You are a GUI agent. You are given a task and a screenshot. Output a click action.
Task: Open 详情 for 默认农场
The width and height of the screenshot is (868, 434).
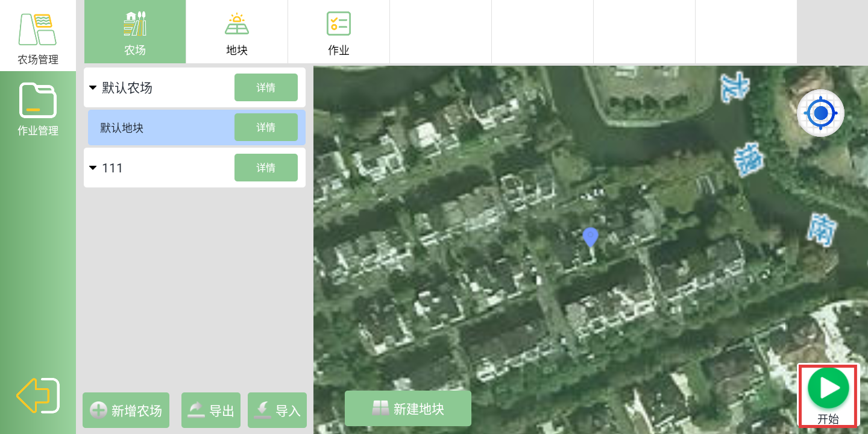(266, 88)
